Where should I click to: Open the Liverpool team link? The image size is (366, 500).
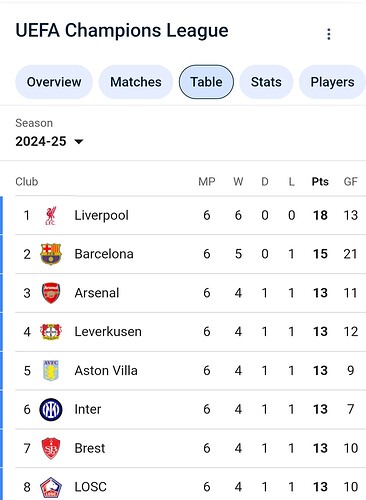[101, 215]
